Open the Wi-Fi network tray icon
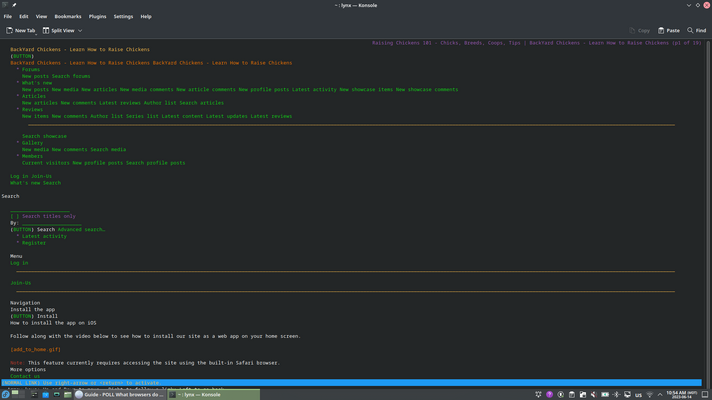The height and width of the screenshot is (400, 712). [650, 395]
